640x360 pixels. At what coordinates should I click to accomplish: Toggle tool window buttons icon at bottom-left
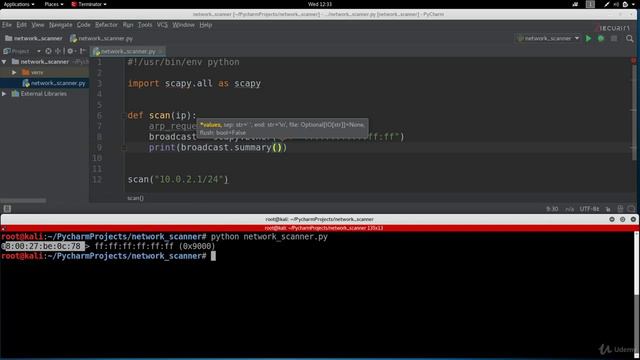point(7,209)
